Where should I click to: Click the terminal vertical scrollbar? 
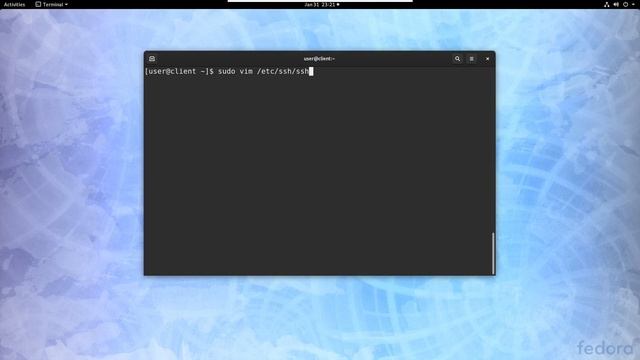tap(493, 253)
